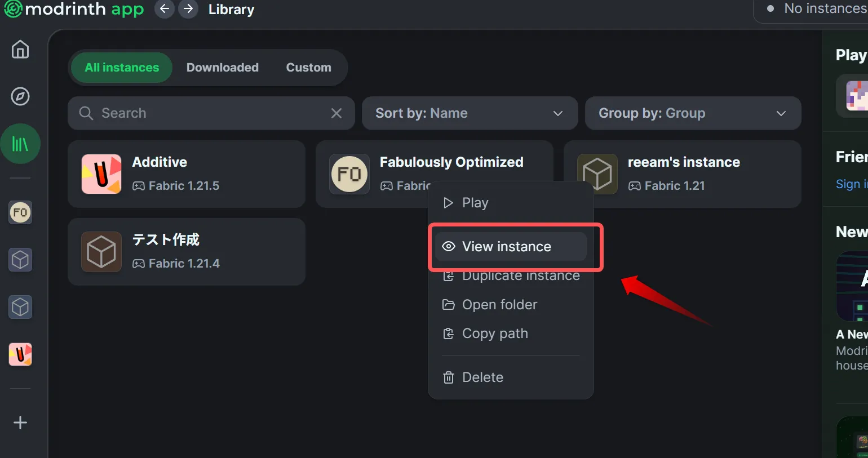Clear the search field with X
This screenshot has width=868, height=458.
(336, 113)
